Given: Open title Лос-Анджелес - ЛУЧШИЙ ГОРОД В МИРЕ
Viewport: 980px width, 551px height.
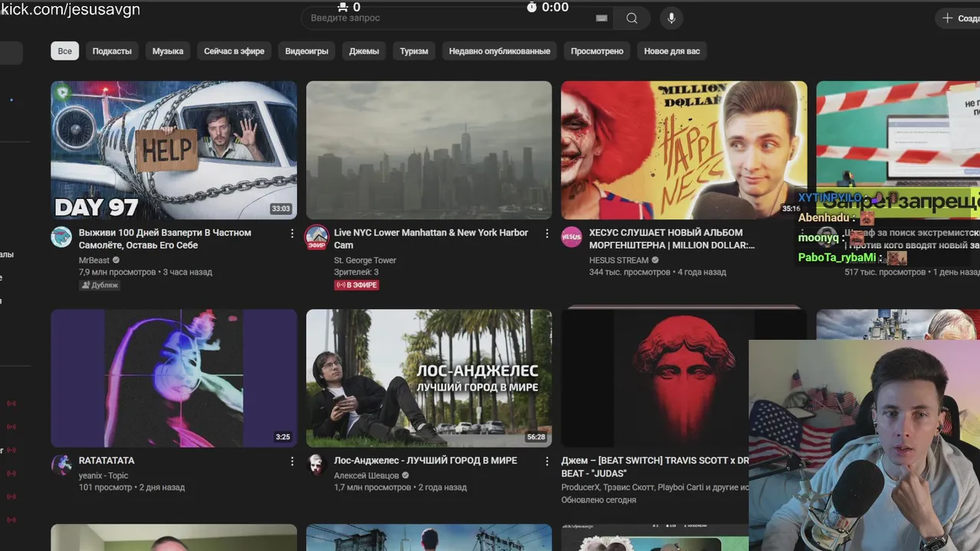Looking at the screenshot, I should click(425, 461).
